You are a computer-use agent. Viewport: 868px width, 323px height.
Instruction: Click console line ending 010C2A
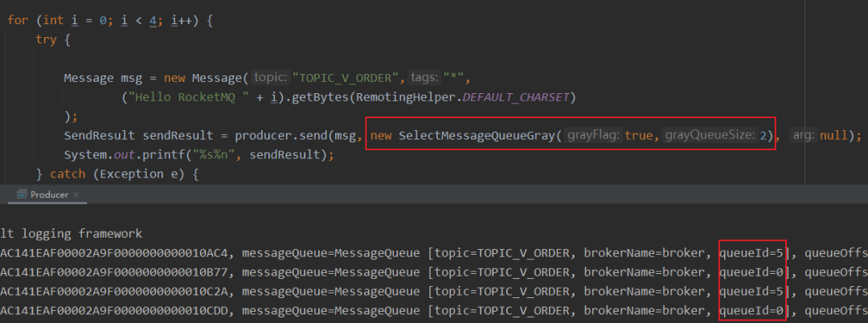434,292
